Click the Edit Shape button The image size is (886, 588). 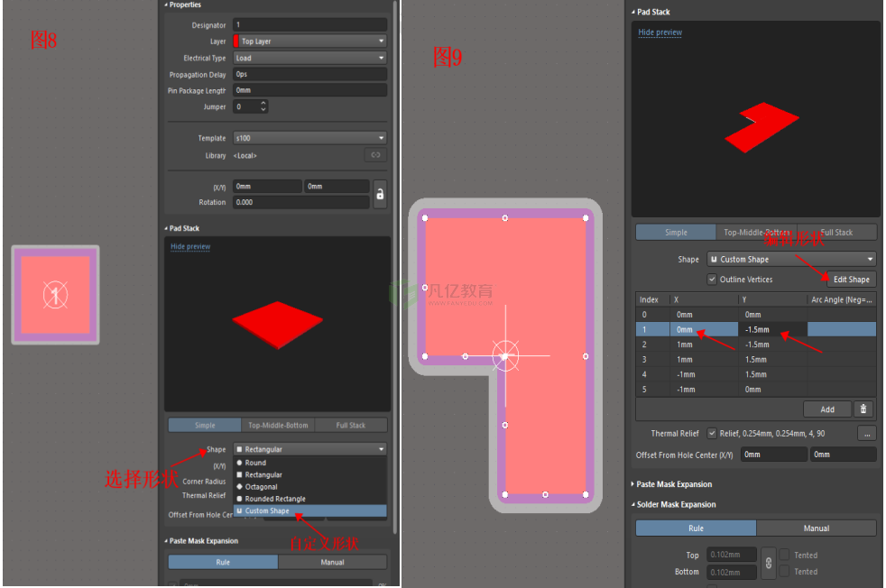[851, 280]
